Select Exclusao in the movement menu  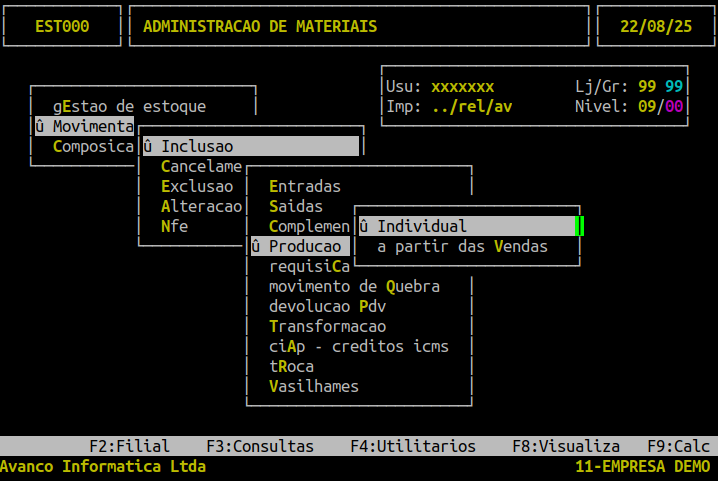(x=197, y=186)
